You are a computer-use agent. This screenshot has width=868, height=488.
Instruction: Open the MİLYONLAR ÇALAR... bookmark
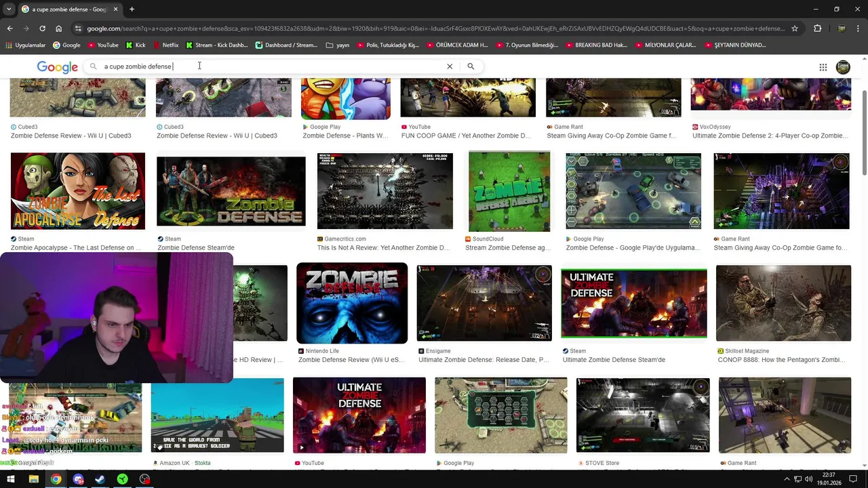tap(665, 45)
